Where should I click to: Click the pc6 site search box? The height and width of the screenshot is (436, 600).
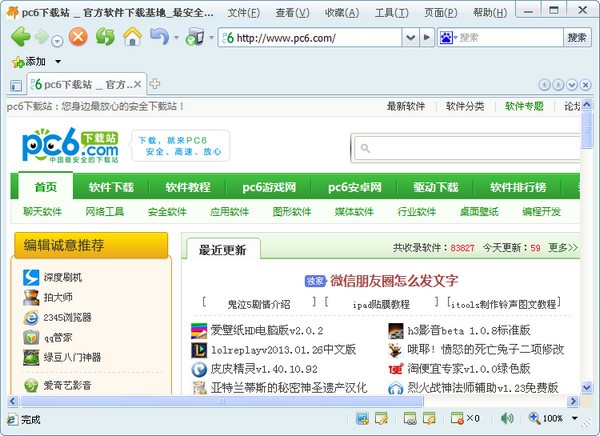(469, 148)
